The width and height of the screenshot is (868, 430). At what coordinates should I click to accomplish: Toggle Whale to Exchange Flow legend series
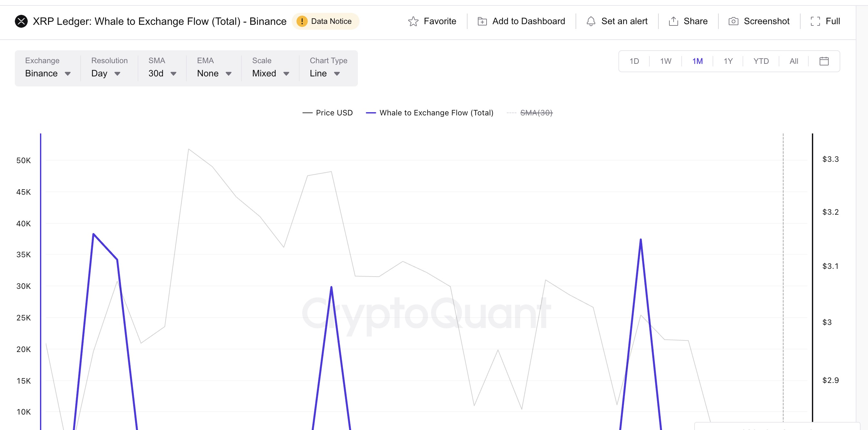(429, 113)
